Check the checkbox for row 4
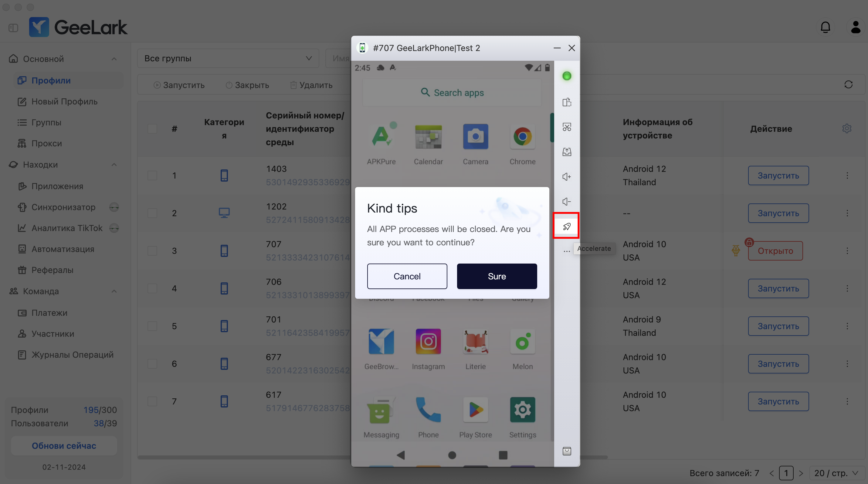The height and width of the screenshot is (484, 868). 152,288
